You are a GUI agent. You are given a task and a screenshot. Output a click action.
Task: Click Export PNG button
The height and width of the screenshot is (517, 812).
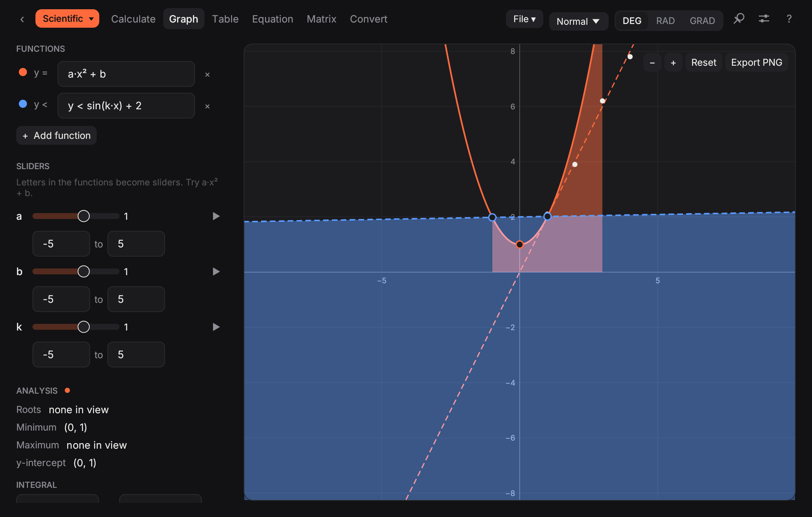click(757, 62)
